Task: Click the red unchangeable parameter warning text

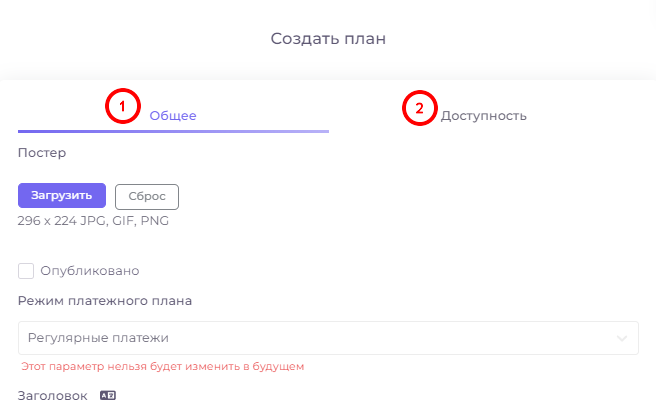Action: click(163, 367)
